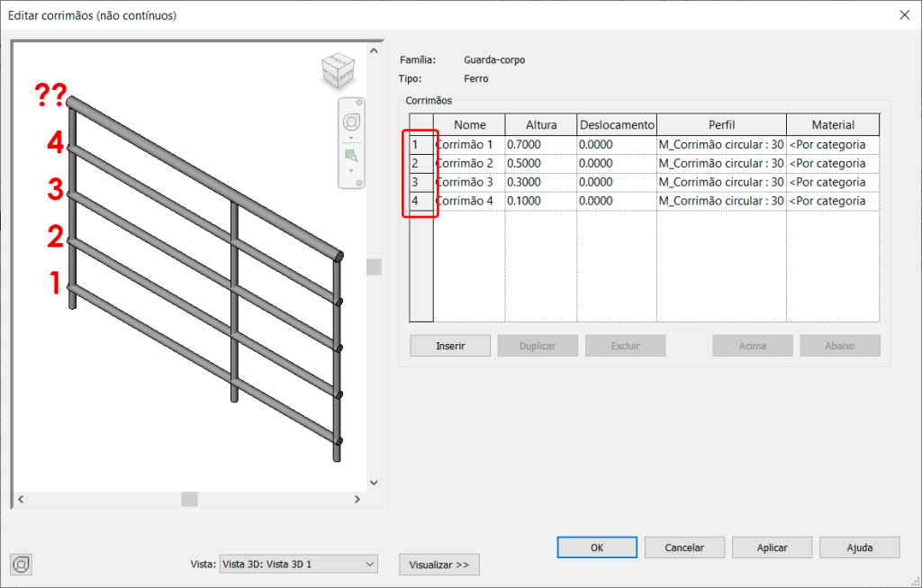922x588 pixels.
Task: Click the ViewCube in preview pane
Action: click(x=339, y=70)
